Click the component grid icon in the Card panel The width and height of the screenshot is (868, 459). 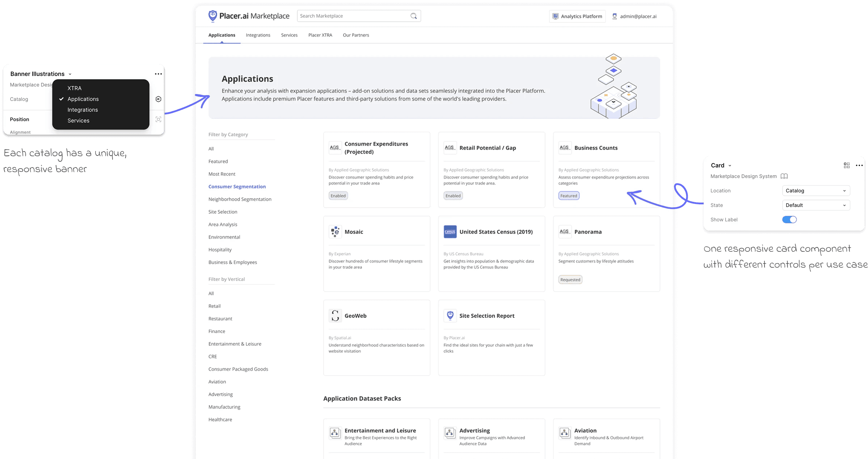point(847,165)
